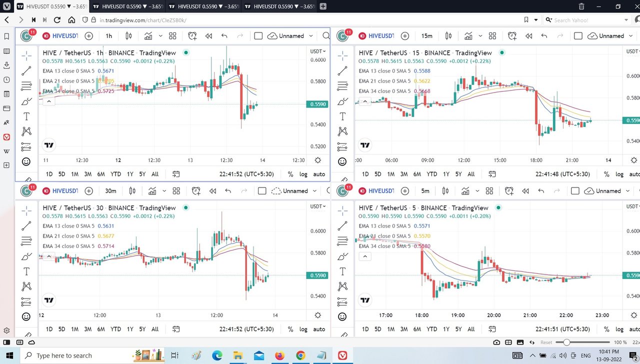
Task: Select brush drawing tool in 1h chart
Action: [x=26, y=101]
